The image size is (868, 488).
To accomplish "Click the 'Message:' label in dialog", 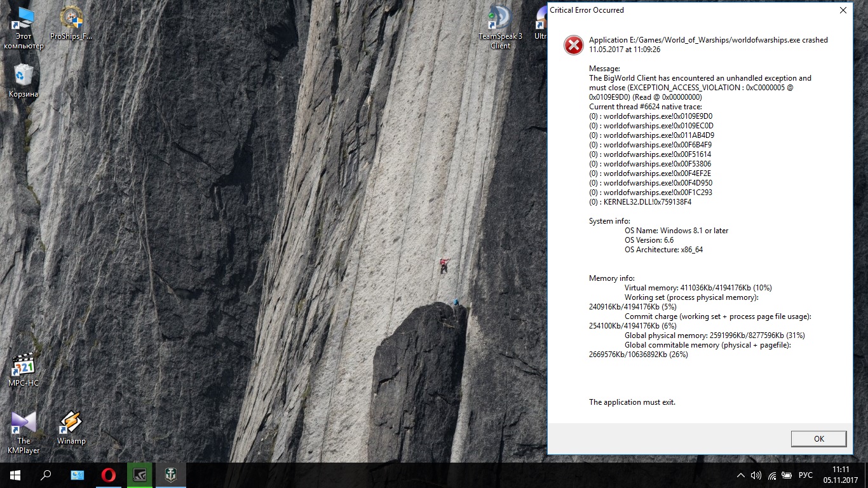I will point(604,69).
